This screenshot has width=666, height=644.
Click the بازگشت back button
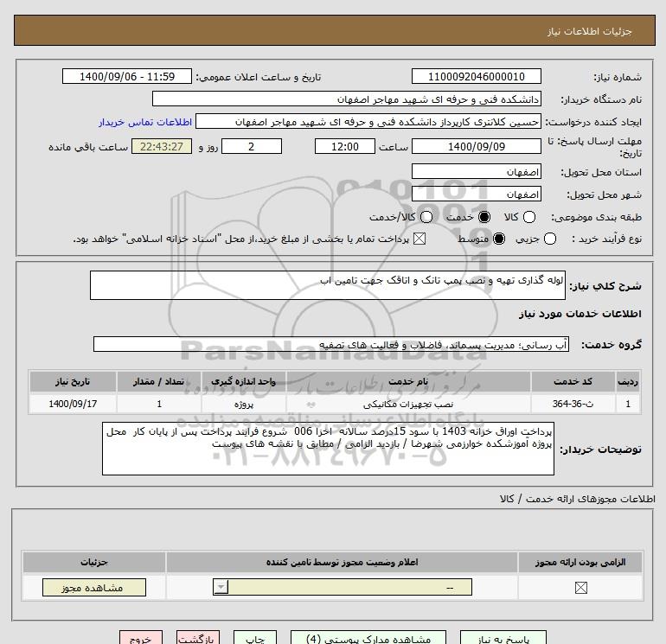(x=198, y=638)
